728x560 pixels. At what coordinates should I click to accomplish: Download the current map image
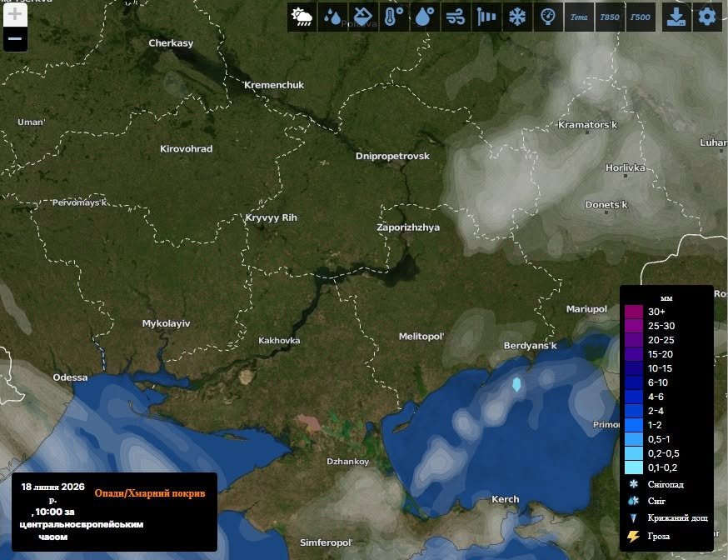click(676, 17)
